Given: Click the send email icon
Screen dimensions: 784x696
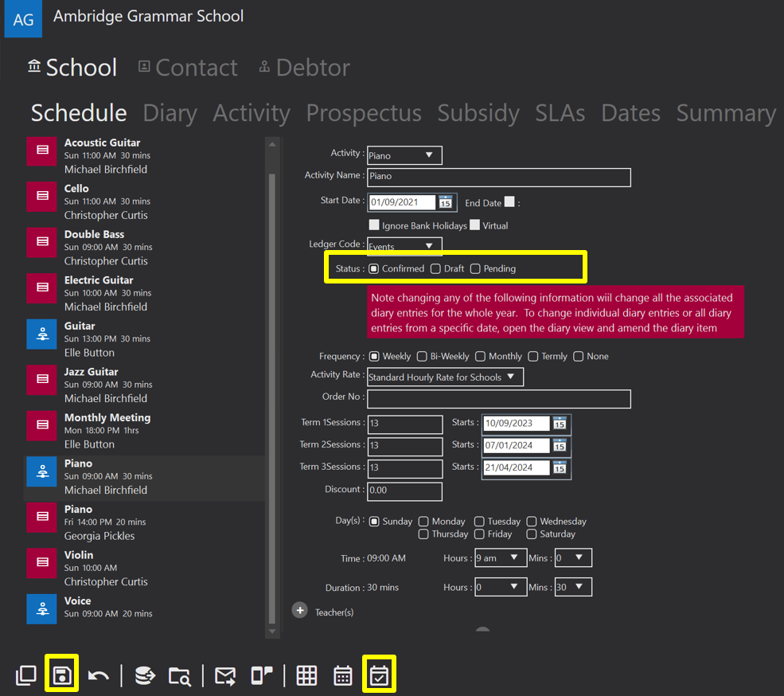Looking at the screenshot, I should pos(225,676).
